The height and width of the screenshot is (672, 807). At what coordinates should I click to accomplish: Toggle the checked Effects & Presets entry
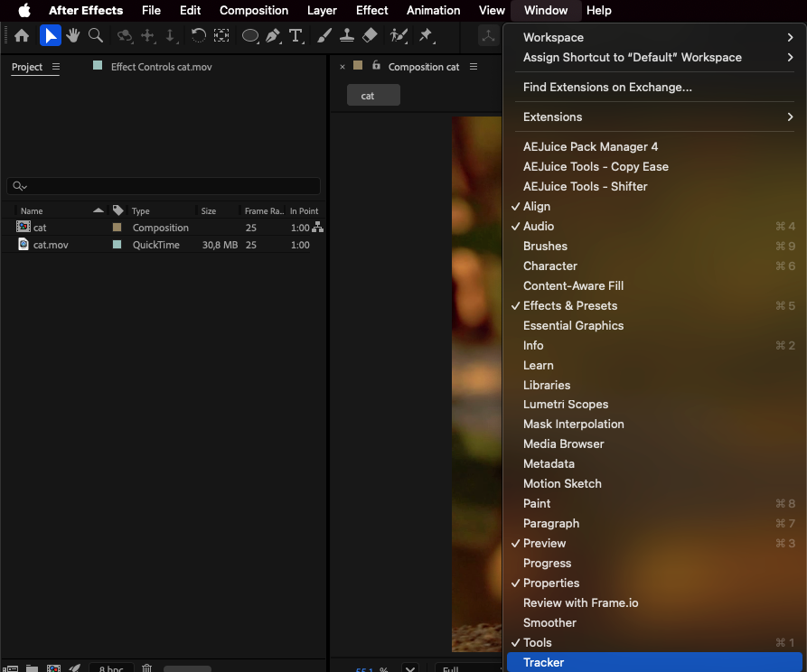654,305
